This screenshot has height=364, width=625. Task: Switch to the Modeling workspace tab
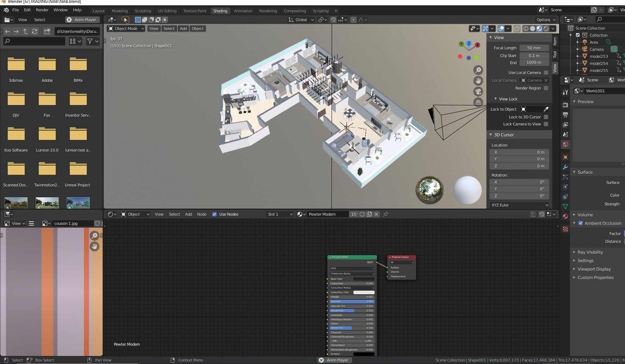(x=120, y=11)
